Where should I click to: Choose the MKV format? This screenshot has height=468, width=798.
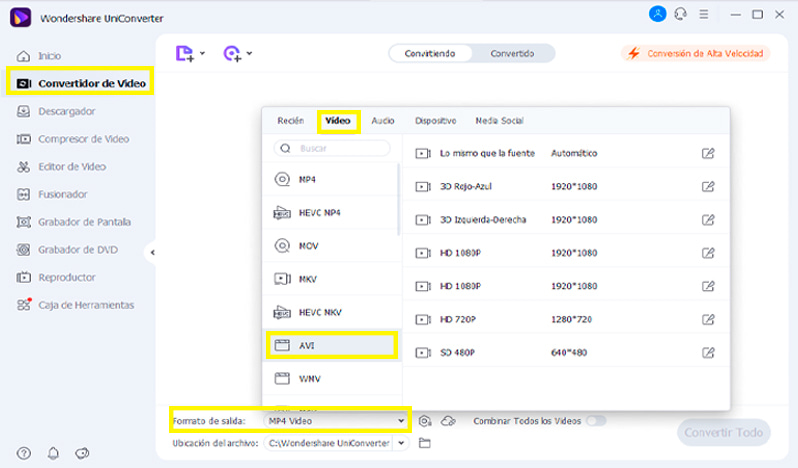click(x=330, y=279)
